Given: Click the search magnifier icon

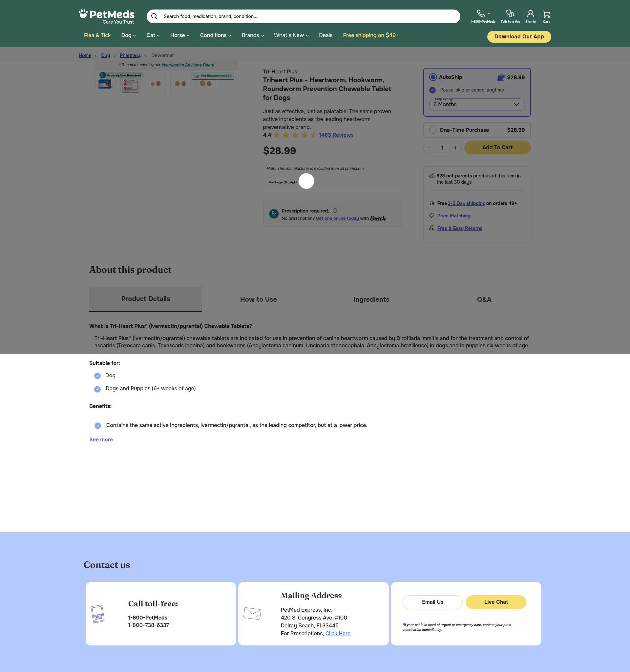Looking at the screenshot, I should tap(154, 16).
